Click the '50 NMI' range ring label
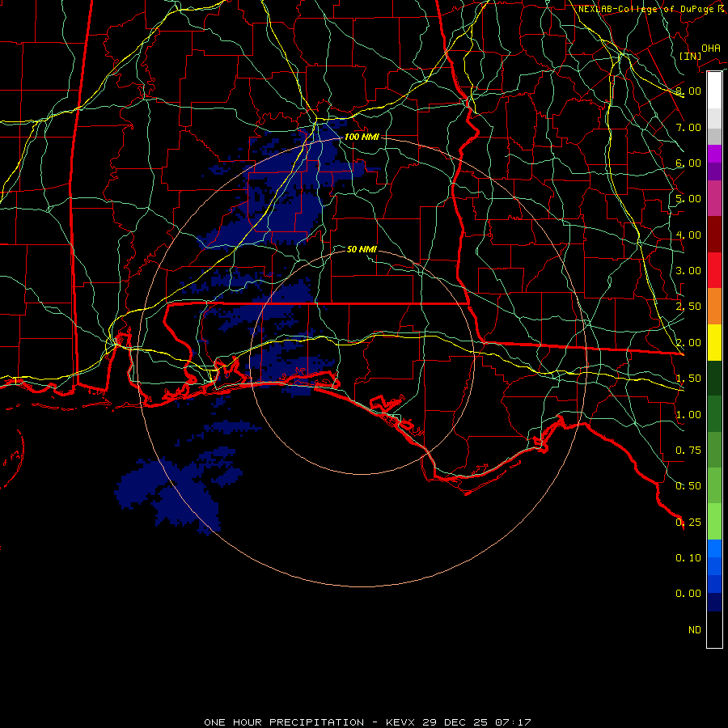Image resolution: width=728 pixels, height=728 pixels. [362, 250]
